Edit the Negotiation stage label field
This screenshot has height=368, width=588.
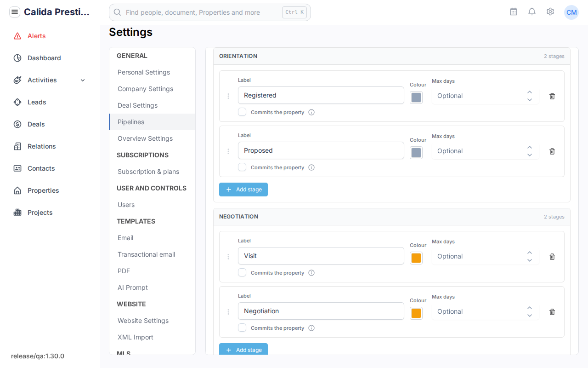(x=321, y=311)
